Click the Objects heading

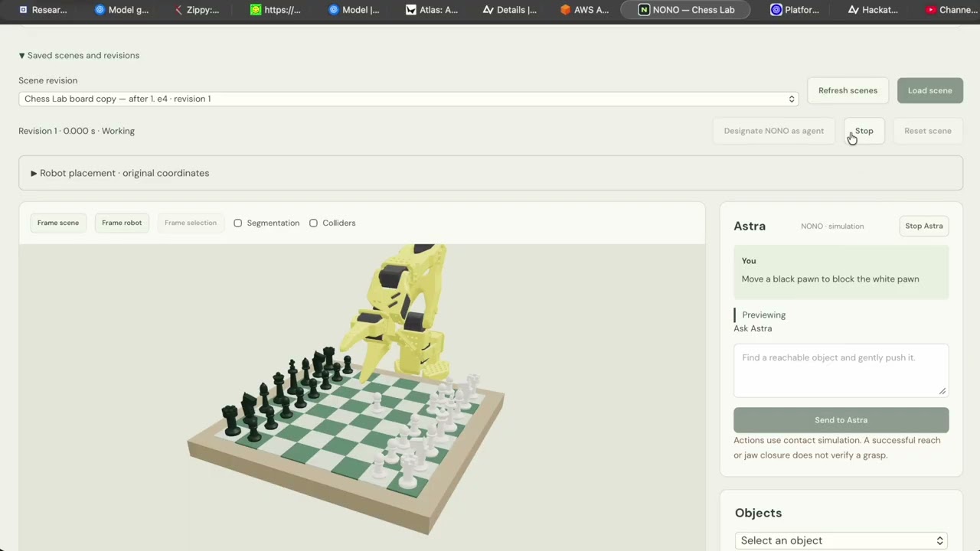coord(758,513)
